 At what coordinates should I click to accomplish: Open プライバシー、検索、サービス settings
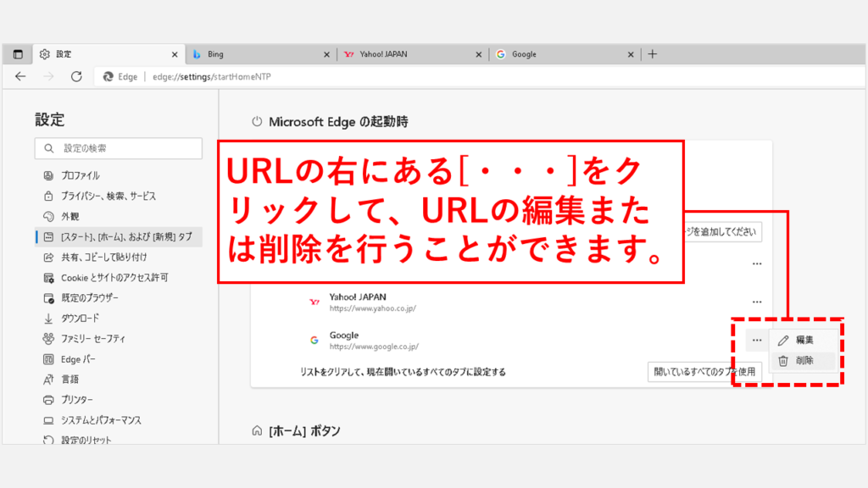coord(108,196)
